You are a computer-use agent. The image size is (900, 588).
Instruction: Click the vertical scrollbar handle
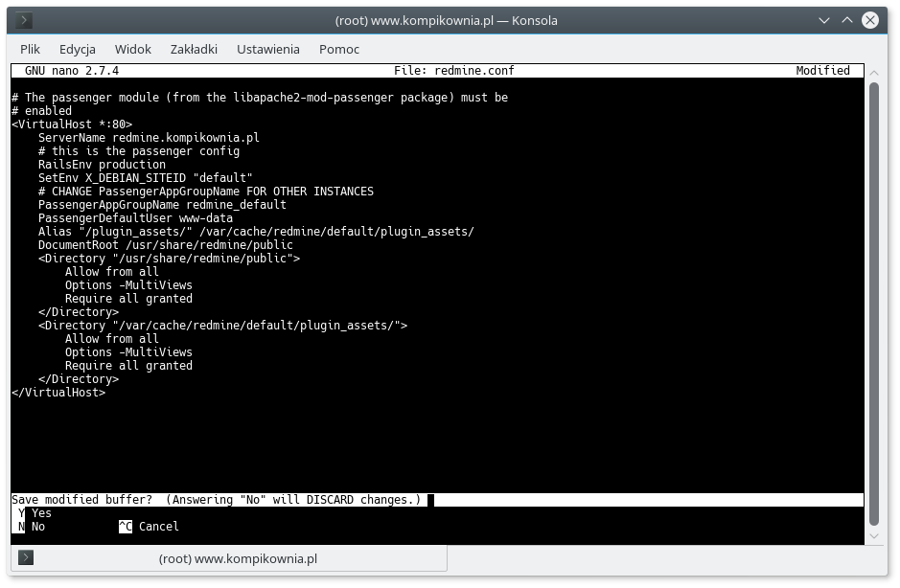[x=874, y=304]
